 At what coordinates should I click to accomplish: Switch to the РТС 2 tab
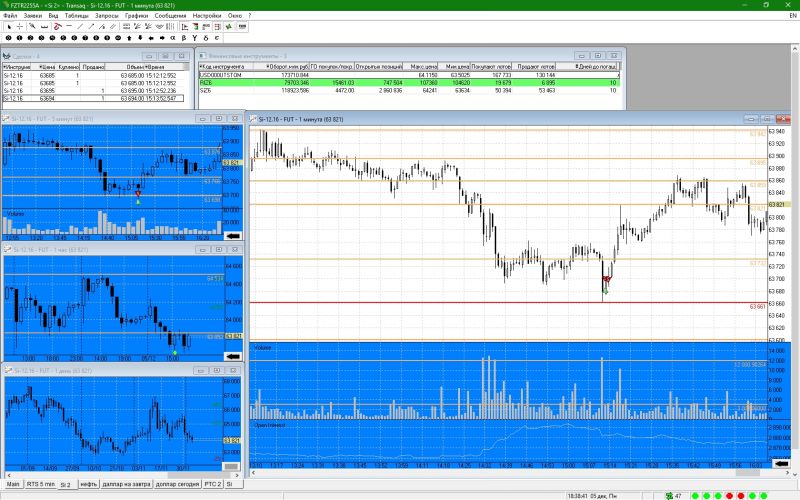[x=213, y=484]
